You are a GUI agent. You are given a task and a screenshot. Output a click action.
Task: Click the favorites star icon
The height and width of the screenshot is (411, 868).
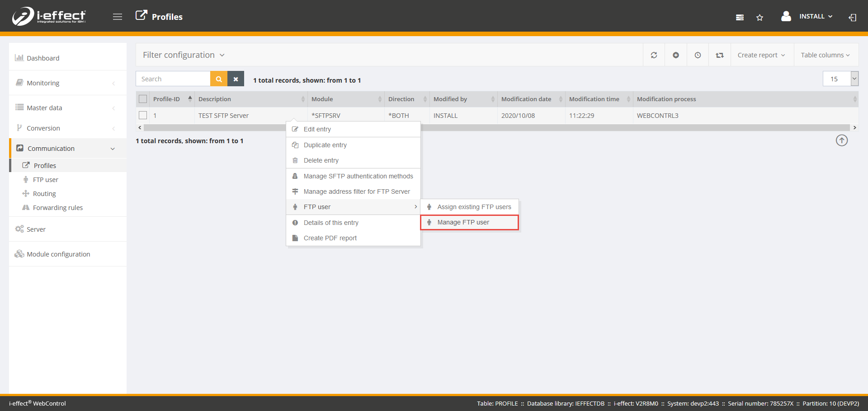point(759,18)
